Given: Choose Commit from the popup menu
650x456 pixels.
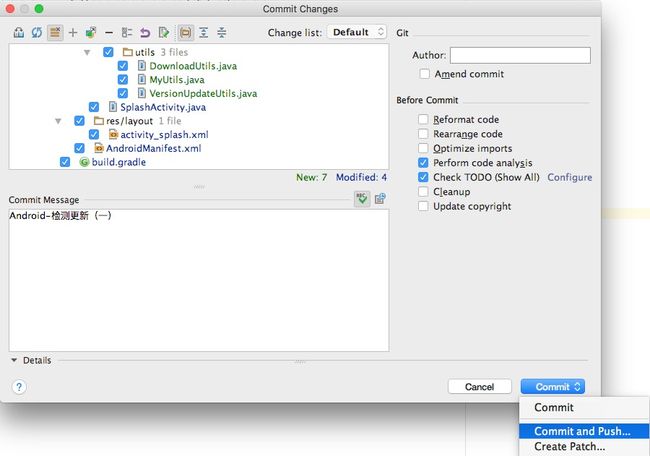Looking at the screenshot, I should pos(584,407).
